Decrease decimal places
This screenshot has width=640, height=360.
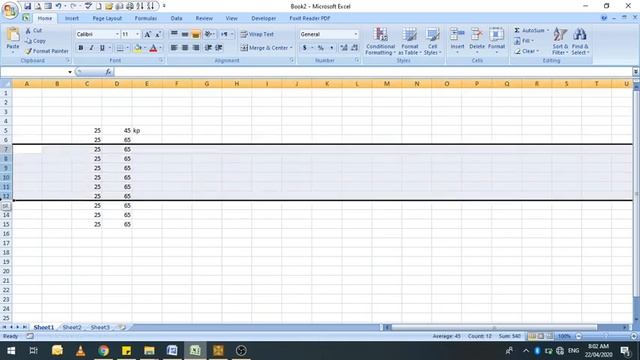[354, 48]
